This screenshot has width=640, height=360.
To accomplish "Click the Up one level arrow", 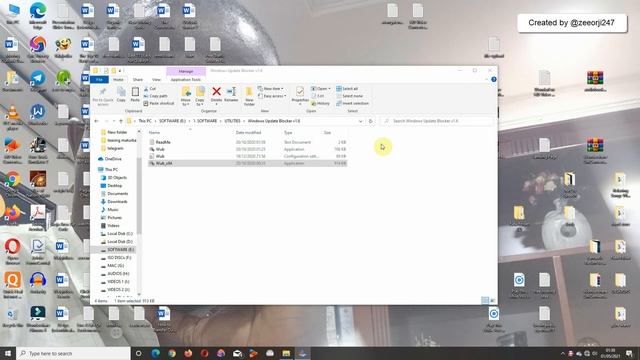I will (121, 121).
